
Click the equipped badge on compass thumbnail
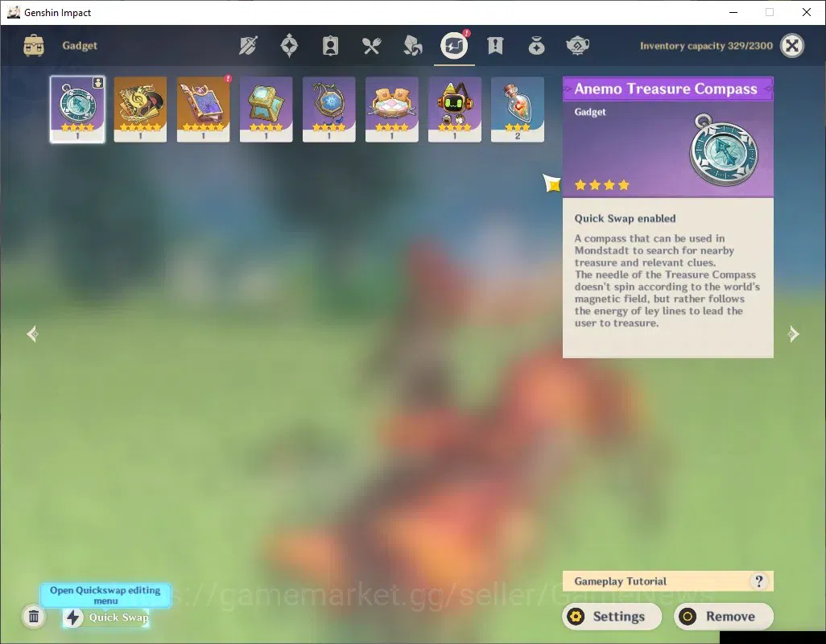[98, 83]
